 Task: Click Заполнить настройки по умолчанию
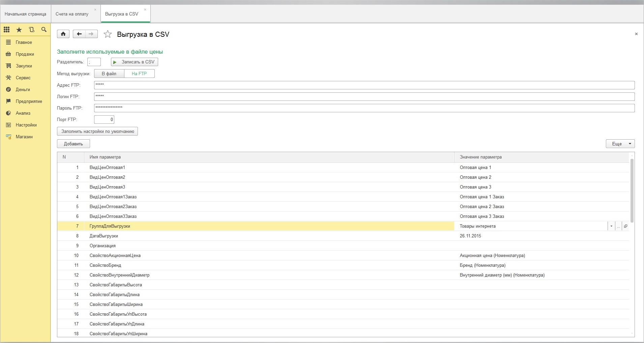97,131
